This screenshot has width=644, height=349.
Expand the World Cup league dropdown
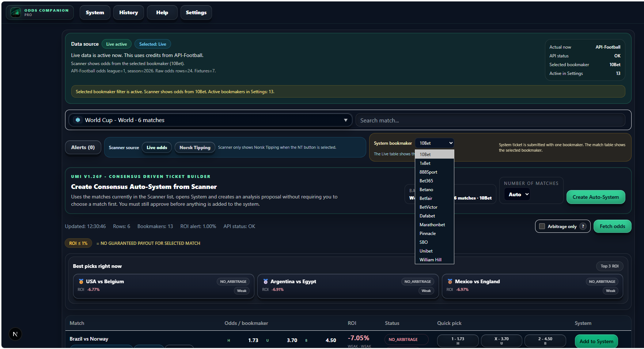[211, 120]
